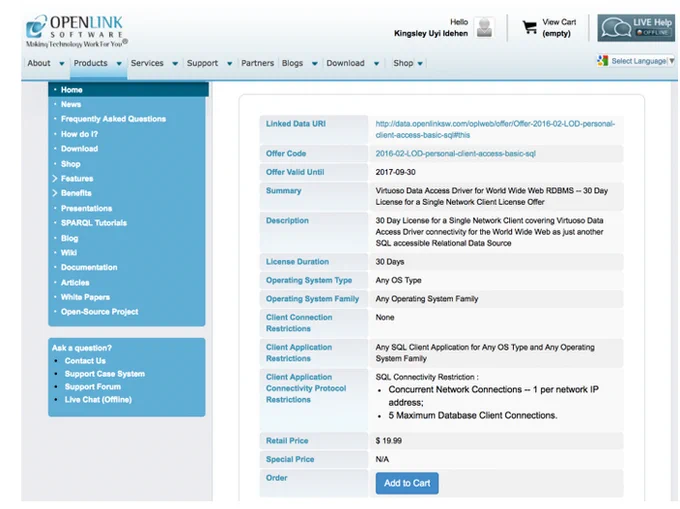
Task: Click Contact Us link
Action: 85,361
